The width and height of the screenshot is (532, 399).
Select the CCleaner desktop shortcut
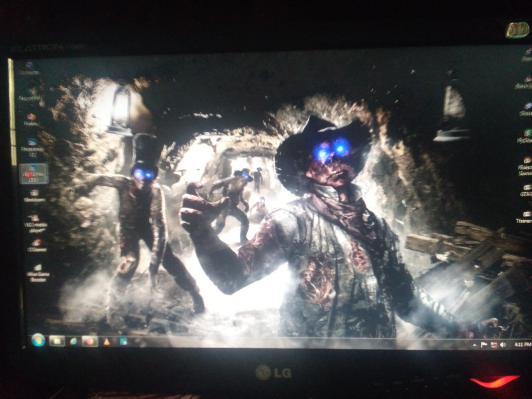[36, 246]
